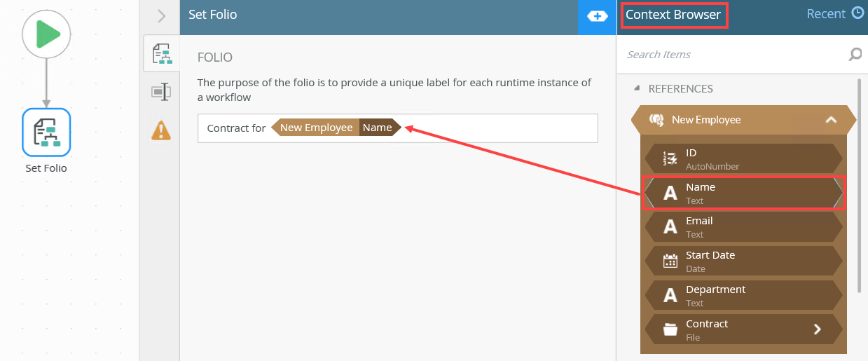The image size is (868, 361).
Task: Click the green Start workflow node
Action: (46, 34)
